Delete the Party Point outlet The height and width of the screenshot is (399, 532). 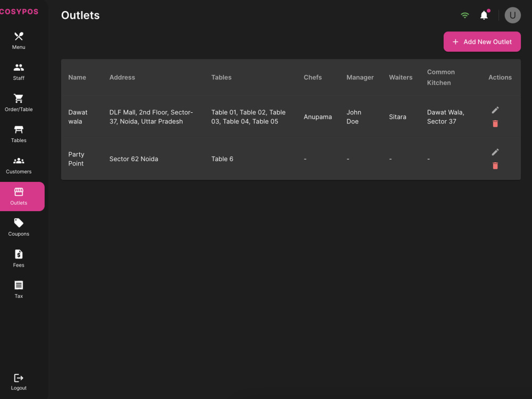tap(495, 165)
